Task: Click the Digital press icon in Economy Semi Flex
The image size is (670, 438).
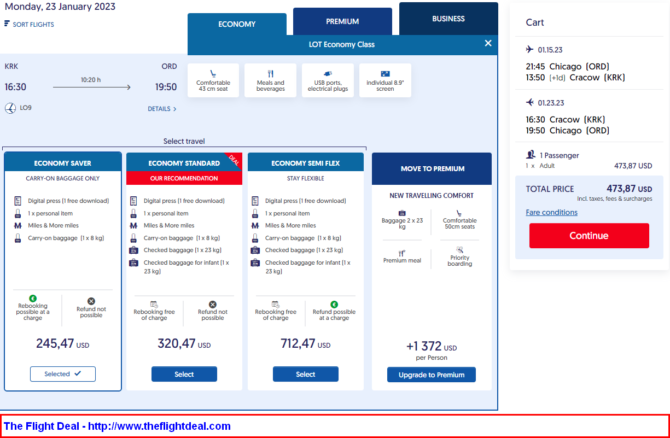Action: click(255, 200)
